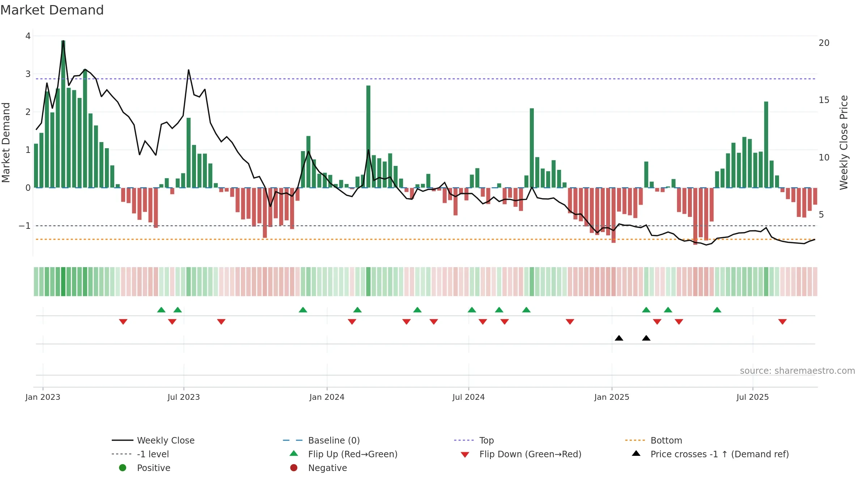Click the green Positive circle in legend

tap(123, 468)
